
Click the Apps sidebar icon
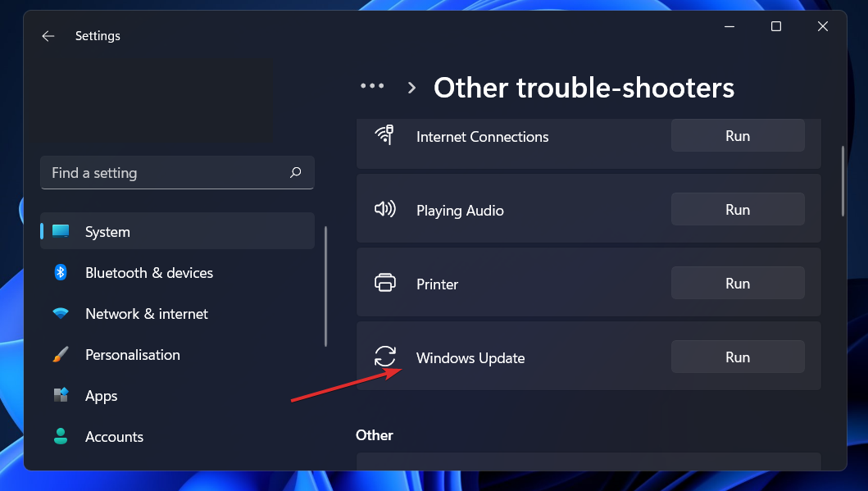59,395
